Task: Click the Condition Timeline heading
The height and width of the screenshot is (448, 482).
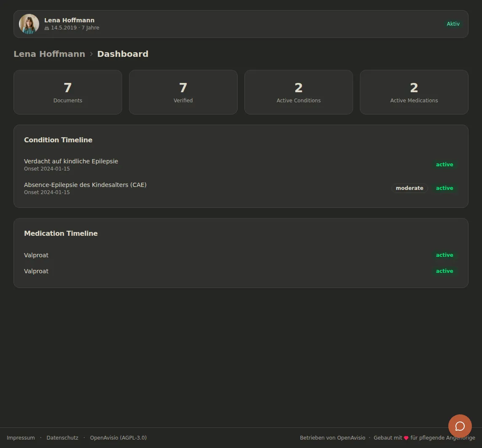Action: click(x=58, y=140)
